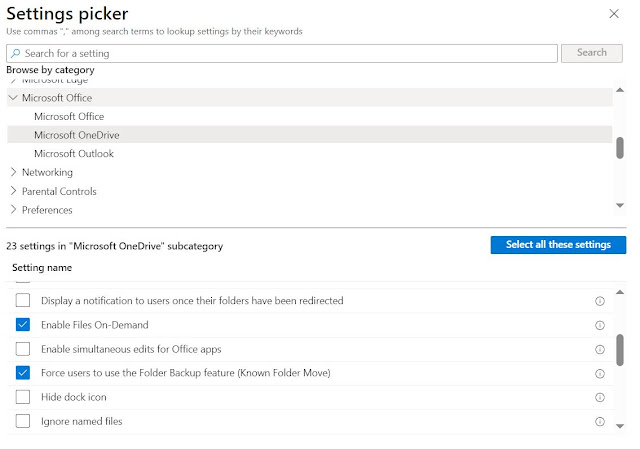640x449 pixels.
Task: Expand the Networking category
Action: 13,172
